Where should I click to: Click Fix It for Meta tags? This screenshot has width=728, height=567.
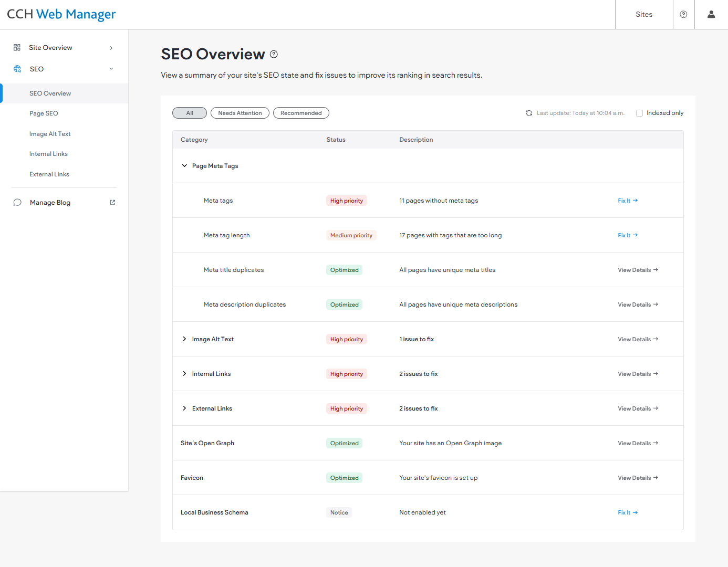[628, 201]
